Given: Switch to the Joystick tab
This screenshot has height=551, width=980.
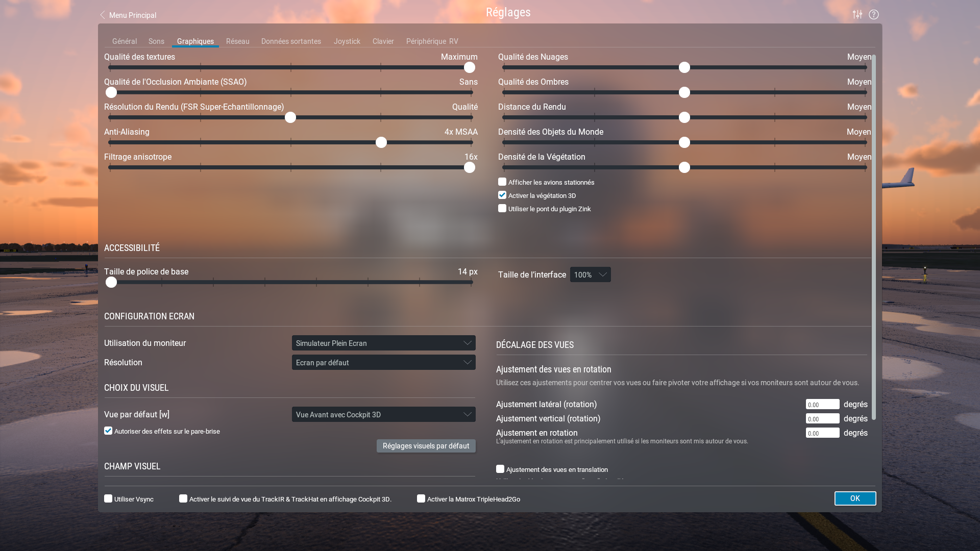Looking at the screenshot, I should coord(347,41).
